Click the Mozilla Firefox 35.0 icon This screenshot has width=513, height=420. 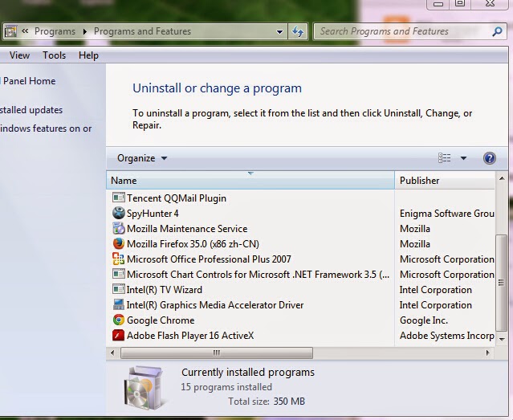coord(118,243)
